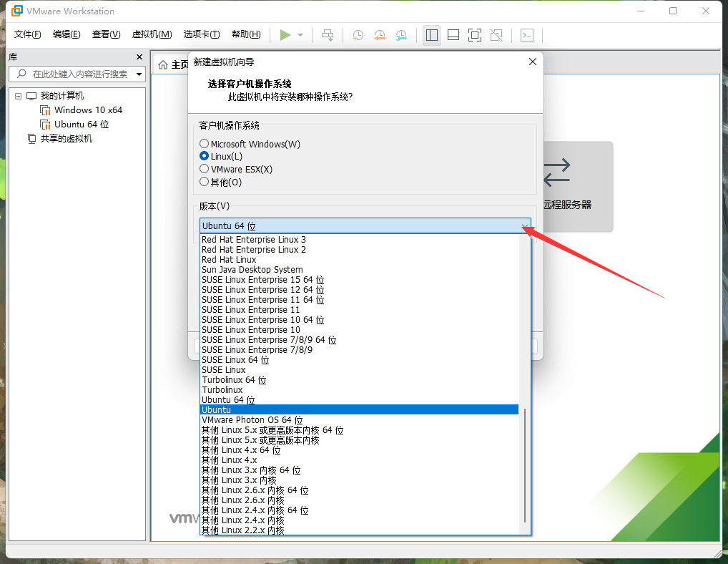Collapse the 我的计算机 tree node
This screenshot has height=564, width=728.
coord(18,96)
